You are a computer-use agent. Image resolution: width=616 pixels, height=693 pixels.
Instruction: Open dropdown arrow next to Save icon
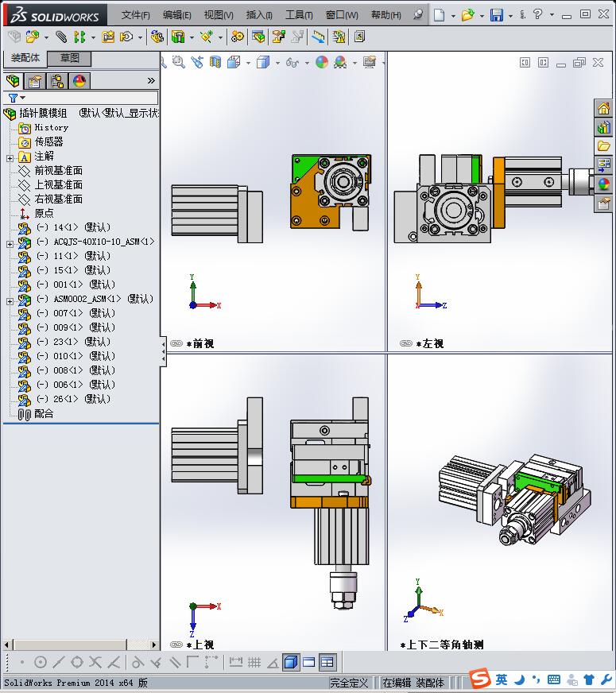point(510,16)
